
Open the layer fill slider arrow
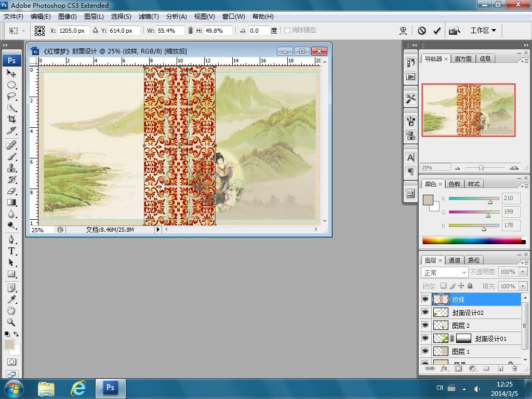point(523,286)
